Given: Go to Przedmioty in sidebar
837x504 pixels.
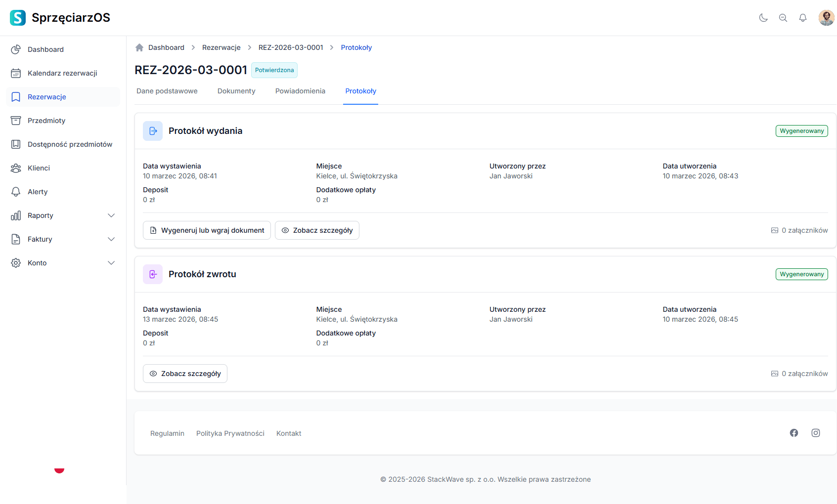Looking at the screenshot, I should (x=46, y=121).
